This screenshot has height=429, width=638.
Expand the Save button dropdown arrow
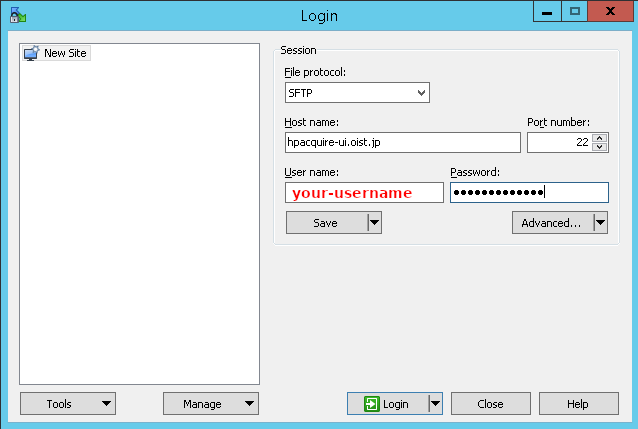tap(374, 223)
